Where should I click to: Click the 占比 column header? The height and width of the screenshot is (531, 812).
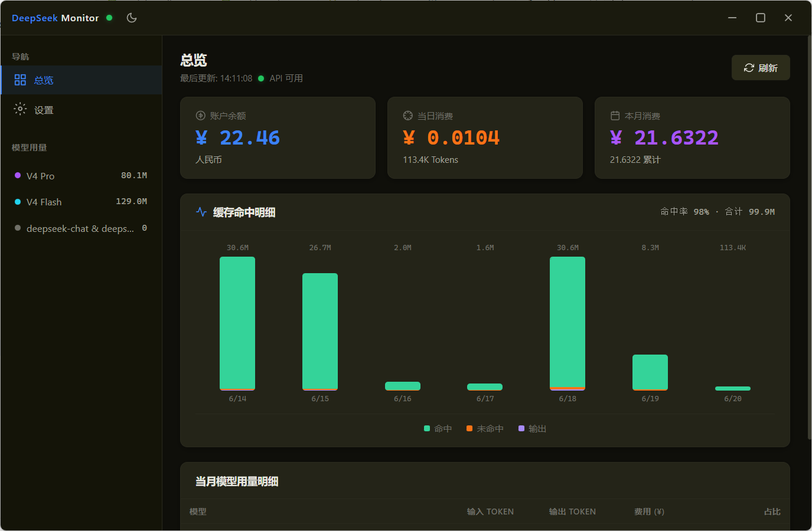point(772,512)
